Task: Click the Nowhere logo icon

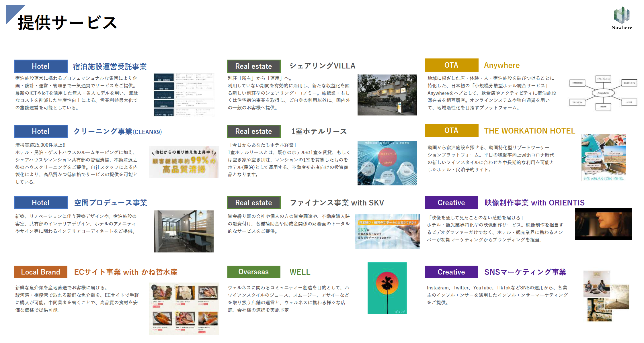Action: coord(621,15)
